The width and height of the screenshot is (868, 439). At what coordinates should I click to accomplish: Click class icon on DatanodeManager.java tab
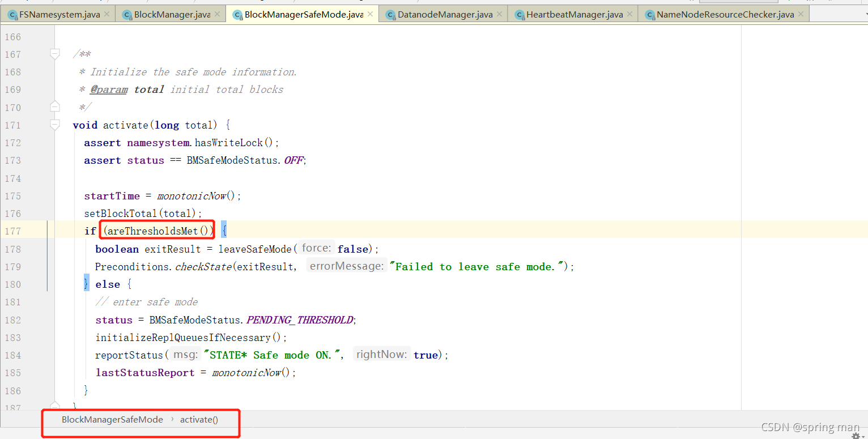(x=390, y=15)
